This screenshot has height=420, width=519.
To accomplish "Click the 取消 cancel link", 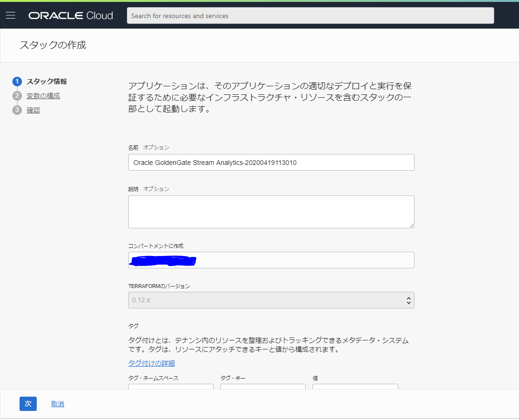I will (58, 404).
